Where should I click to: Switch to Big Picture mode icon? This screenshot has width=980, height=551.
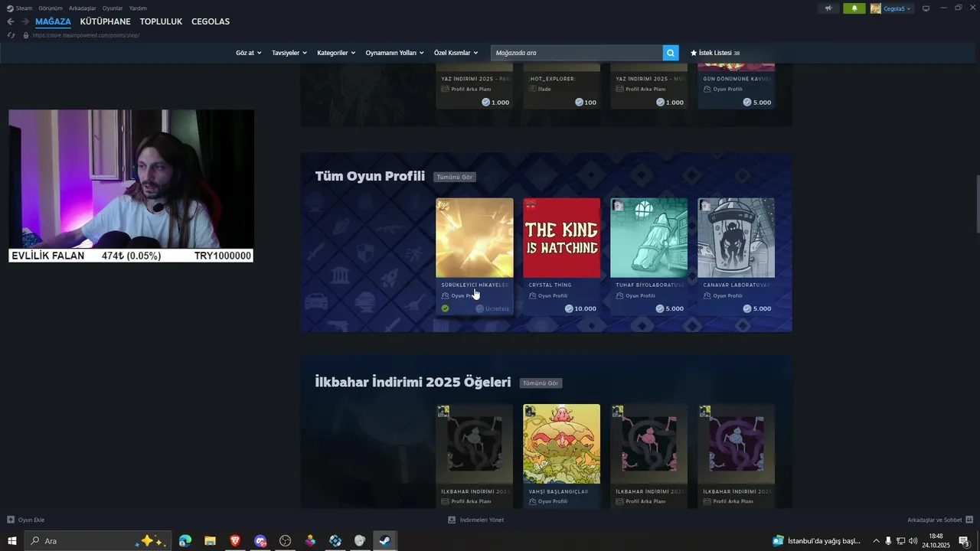[x=926, y=8]
